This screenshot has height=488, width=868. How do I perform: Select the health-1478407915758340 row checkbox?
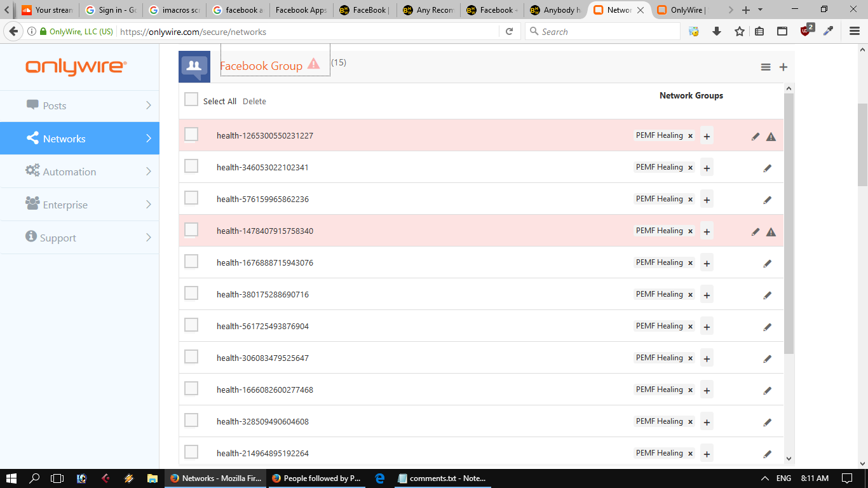coord(191,229)
